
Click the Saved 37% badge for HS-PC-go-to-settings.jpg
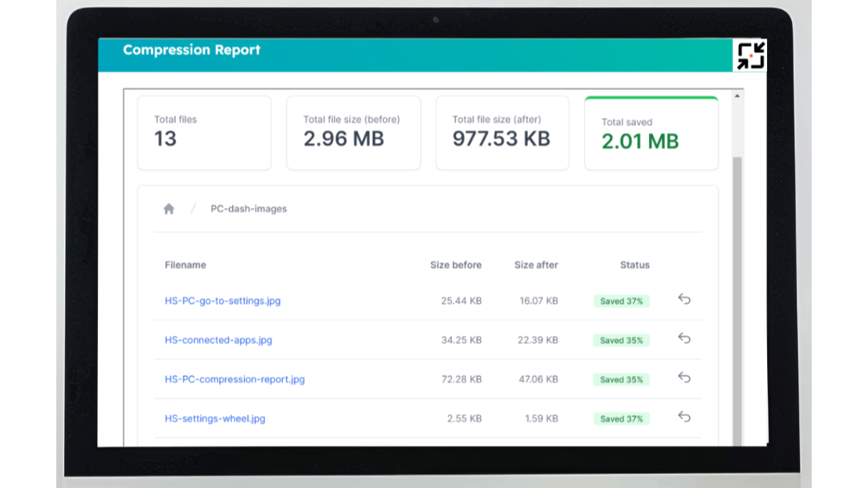(621, 301)
